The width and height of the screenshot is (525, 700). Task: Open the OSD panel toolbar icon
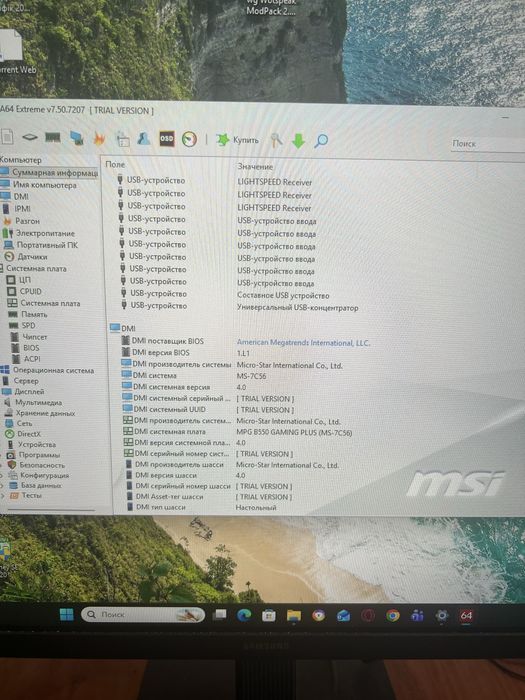[x=167, y=139]
